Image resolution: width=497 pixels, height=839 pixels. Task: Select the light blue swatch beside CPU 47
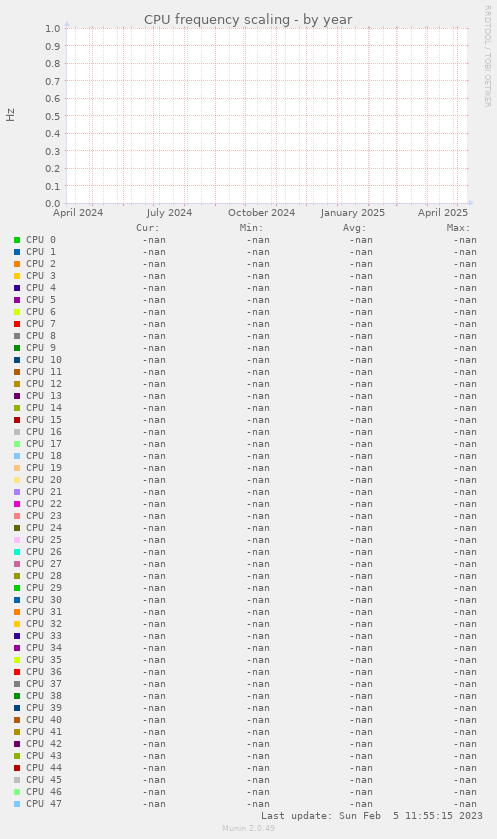(17, 804)
